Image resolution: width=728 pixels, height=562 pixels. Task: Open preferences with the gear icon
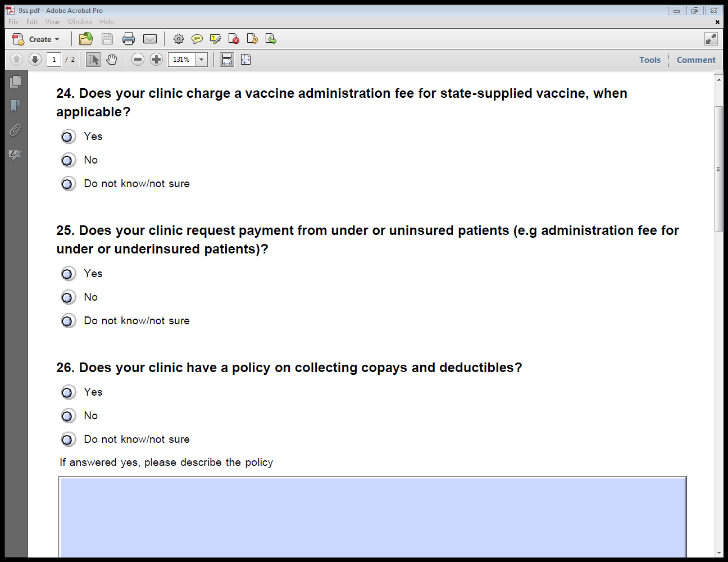click(x=179, y=39)
